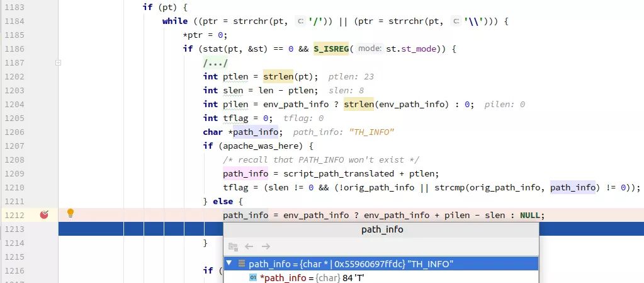Expand the folded code block at line 1187
Screen dimensions: 644x283
coord(59,62)
